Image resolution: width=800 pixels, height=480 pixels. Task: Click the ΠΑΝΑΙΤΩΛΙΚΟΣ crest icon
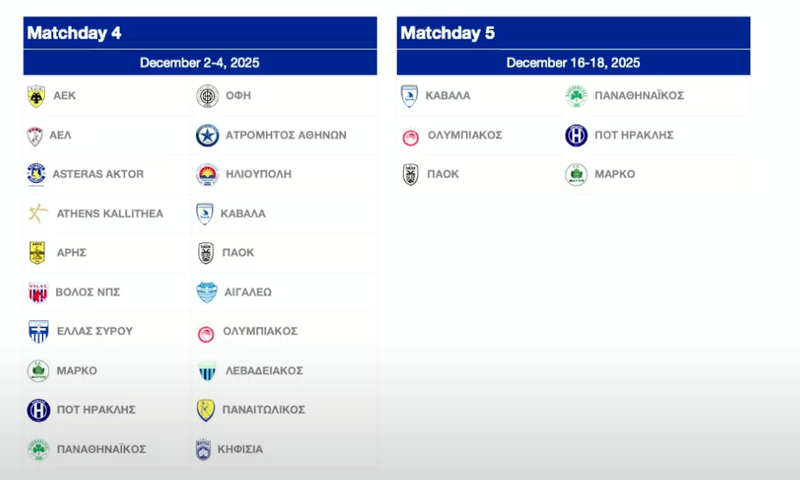click(x=206, y=410)
